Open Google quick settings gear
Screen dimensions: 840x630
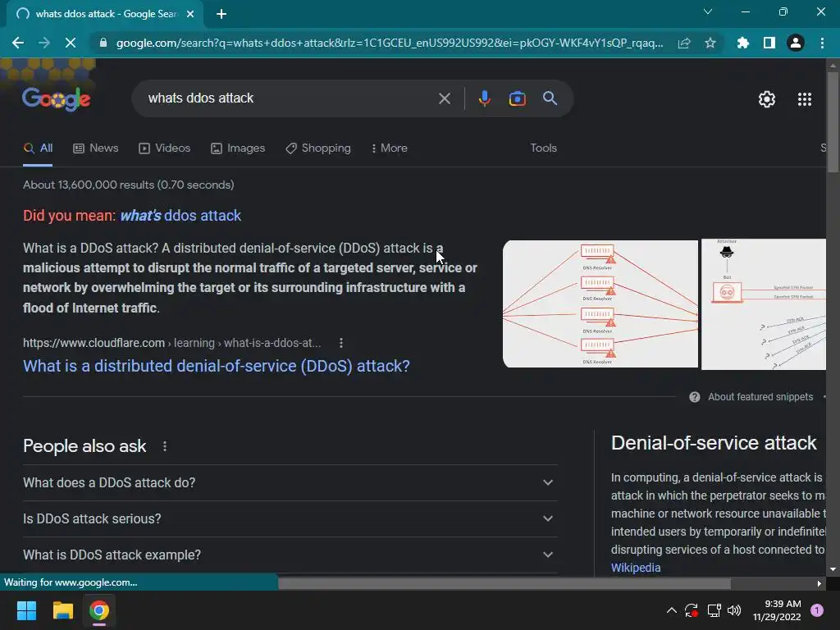(x=767, y=99)
